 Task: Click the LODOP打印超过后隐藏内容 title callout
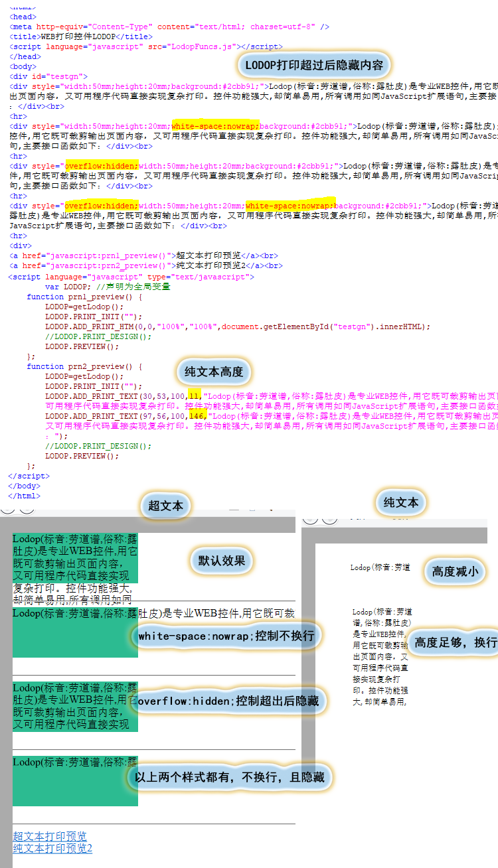pyautogui.click(x=314, y=65)
